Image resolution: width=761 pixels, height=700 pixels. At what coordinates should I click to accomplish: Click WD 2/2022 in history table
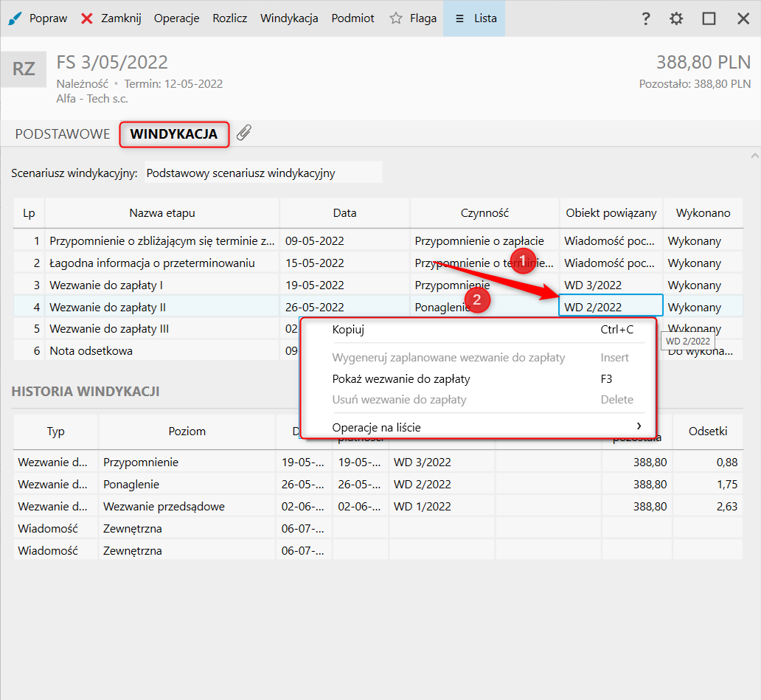tap(423, 485)
